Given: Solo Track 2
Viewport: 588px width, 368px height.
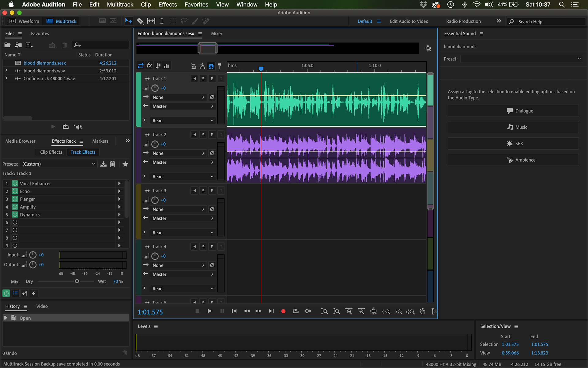Looking at the screenshot, I should pyautogui.click(x=203, y=135).
